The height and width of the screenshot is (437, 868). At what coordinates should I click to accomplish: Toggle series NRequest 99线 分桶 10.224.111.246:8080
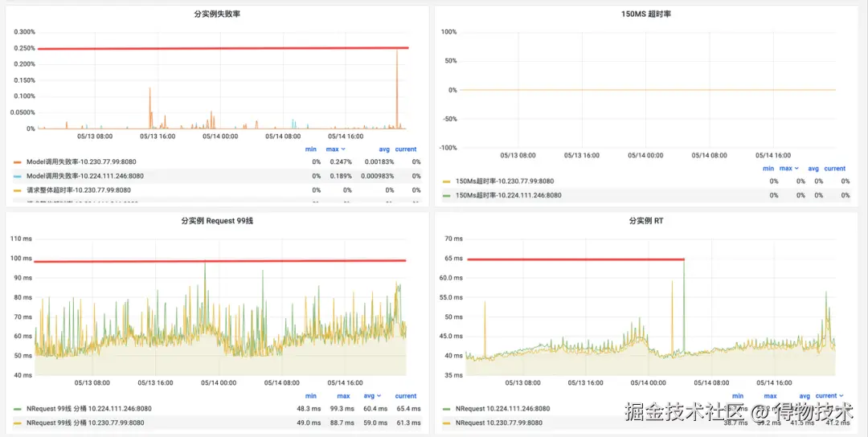coord(88,409)
